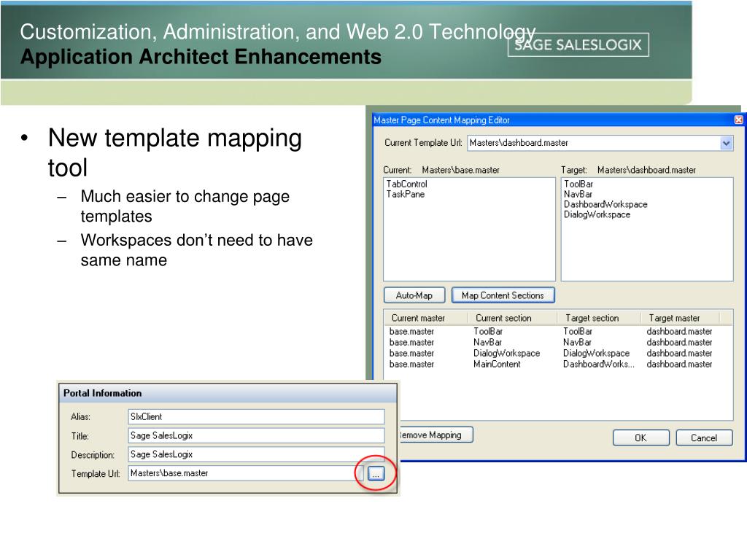Sort by Current master column header
Screen dimensions: 747x560
click(x=425, y=318)
